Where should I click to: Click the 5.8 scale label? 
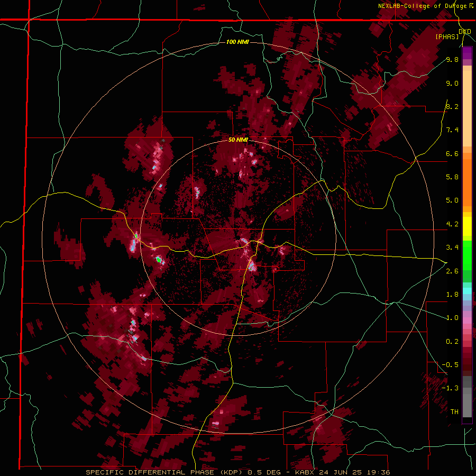click(x=452, y=177)
